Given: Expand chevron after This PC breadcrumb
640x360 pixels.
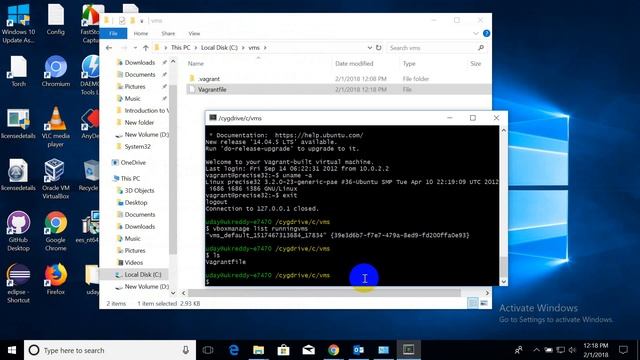Looking at the screenshot, I should point(196,48).
